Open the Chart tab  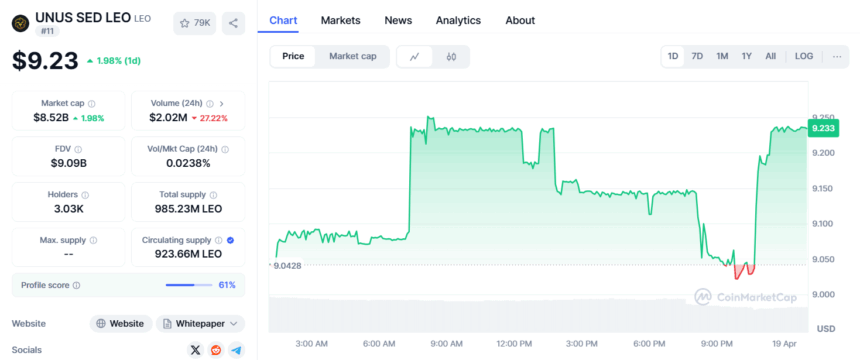pos(283,20)
